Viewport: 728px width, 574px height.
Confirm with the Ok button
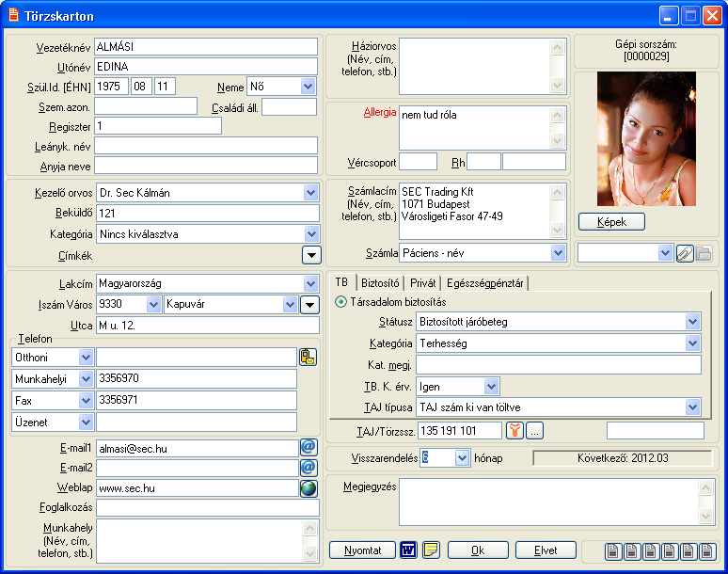coord(478,550)
